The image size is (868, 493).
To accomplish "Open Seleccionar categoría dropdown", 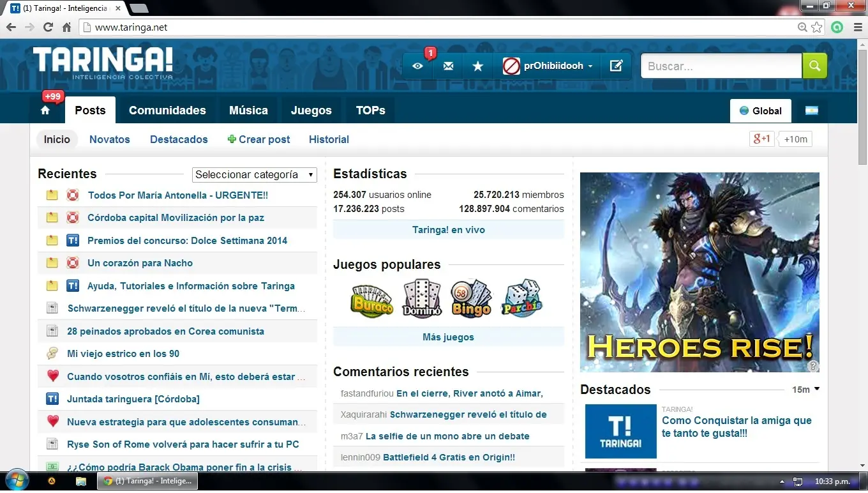I will 255,174.
